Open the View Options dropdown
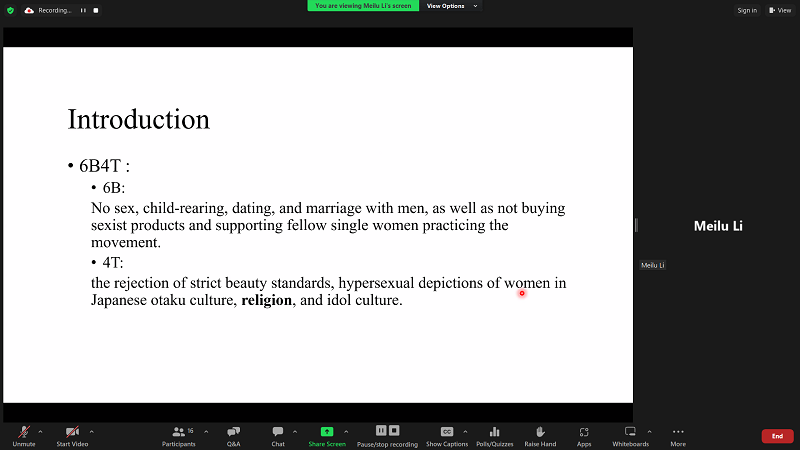This screenshot has height=450, width=800. pos(451,6)
